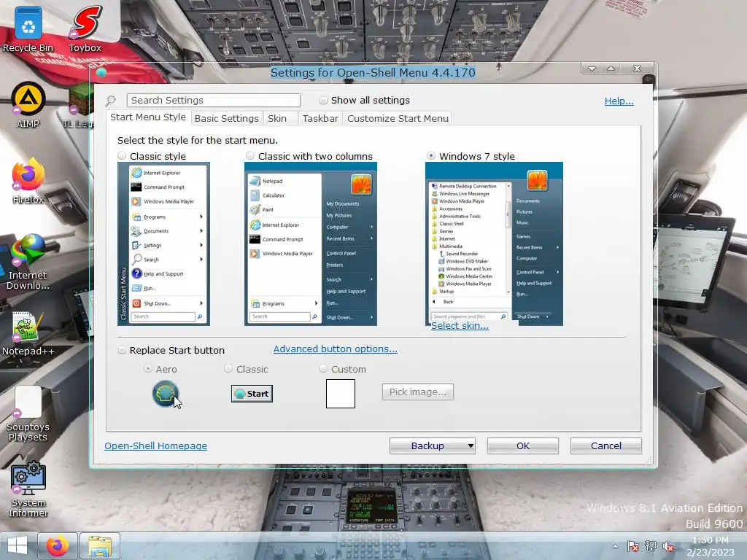Enable Show all settings checkbox
This screenshot has height=560, width=747.
click(323, 101)
